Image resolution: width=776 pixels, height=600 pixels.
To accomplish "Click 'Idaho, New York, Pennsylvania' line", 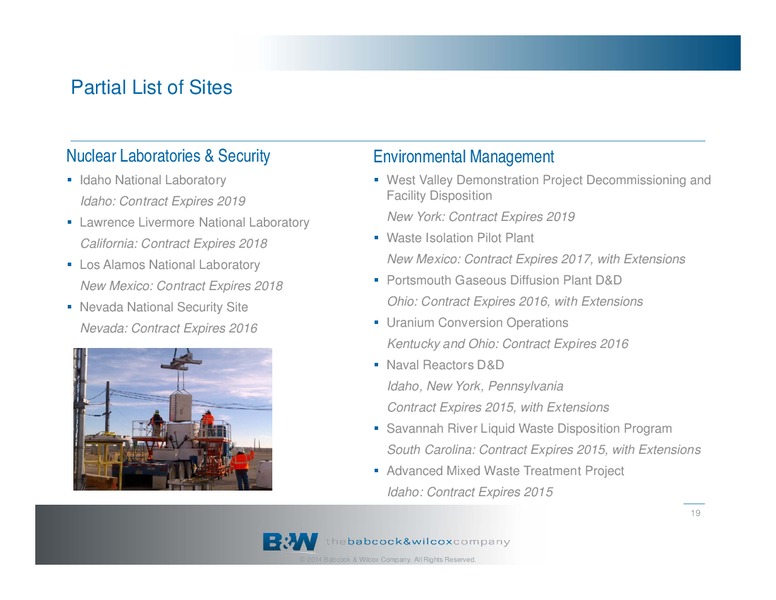I will coord(475,386).
